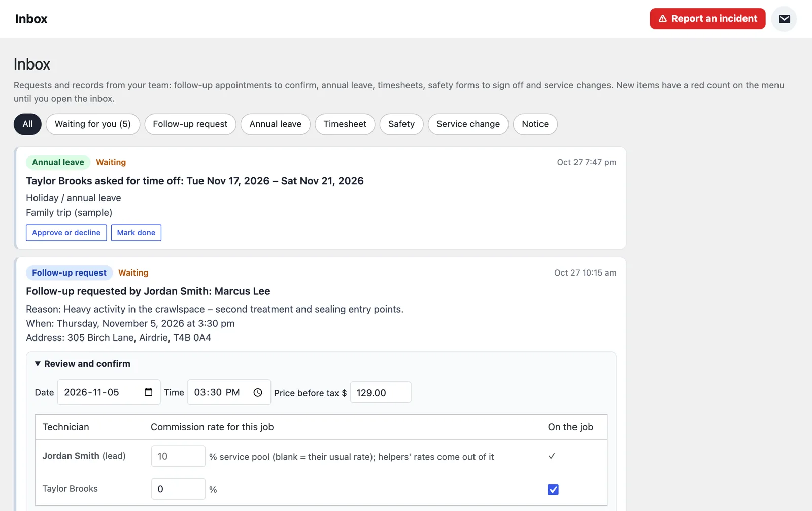Image resolution: width=812 pixels, height=511 pixels.
Task: Uncheck Taylor Brooks on the job checkbox
Action: [553, 489]
